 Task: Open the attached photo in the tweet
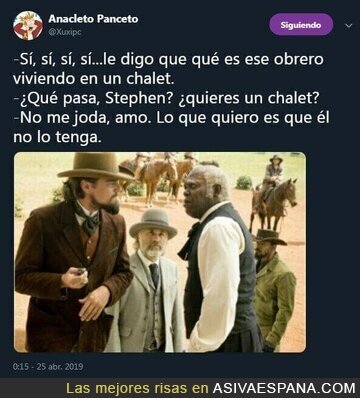tap(160, 252)
